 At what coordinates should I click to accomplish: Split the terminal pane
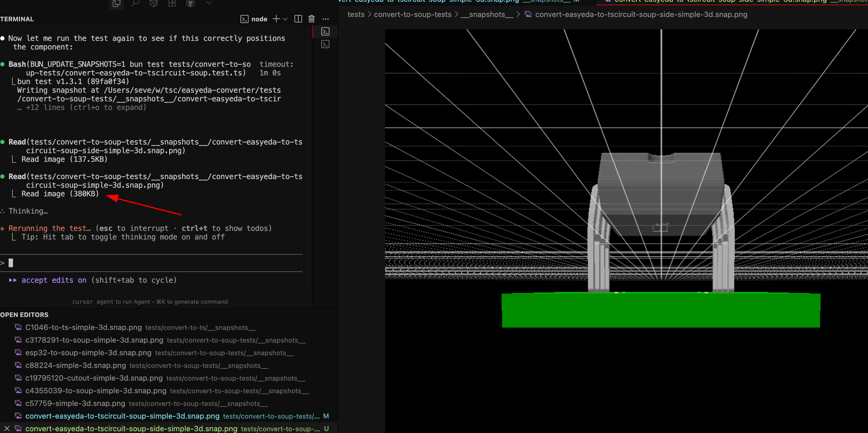298,19
